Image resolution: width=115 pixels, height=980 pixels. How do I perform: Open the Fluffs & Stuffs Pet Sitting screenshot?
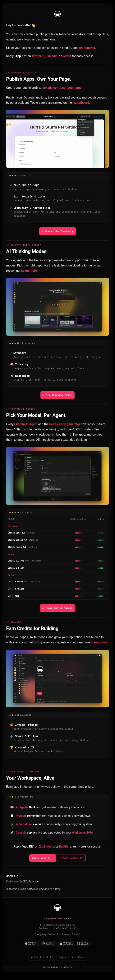pos(58,139)
